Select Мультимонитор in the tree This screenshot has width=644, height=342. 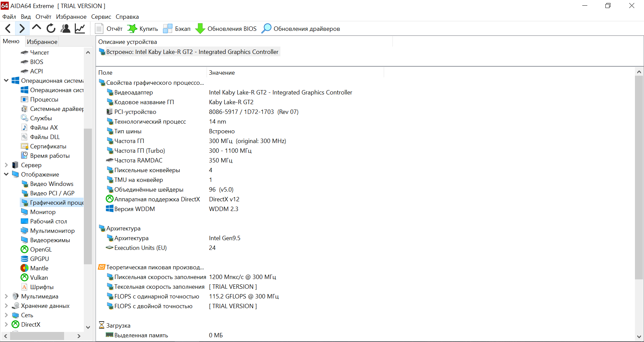pyautogui.click(x=52, y=231)
